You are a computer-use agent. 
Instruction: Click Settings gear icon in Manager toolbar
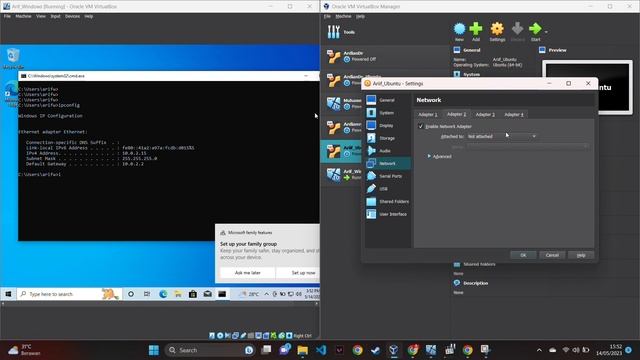497,32
